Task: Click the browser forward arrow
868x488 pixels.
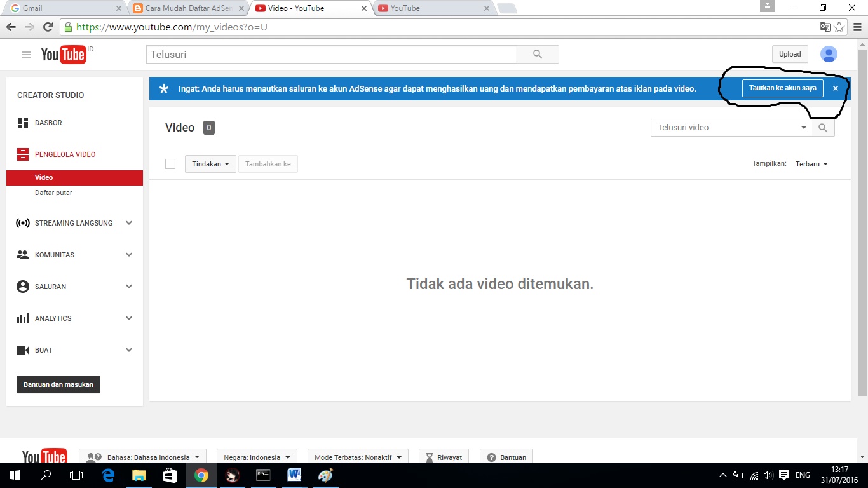Action: pos(29,27)
